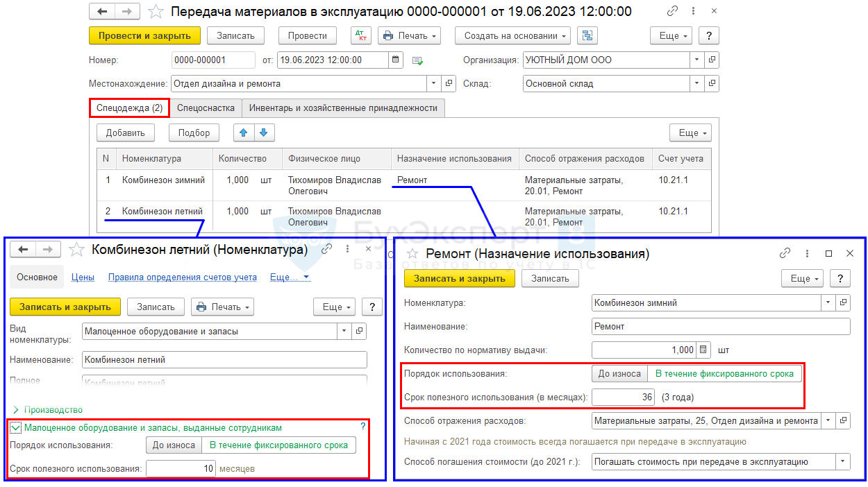Move row up with blue arrow
Screen dimensions: 868x487
(x=244, y=133)
